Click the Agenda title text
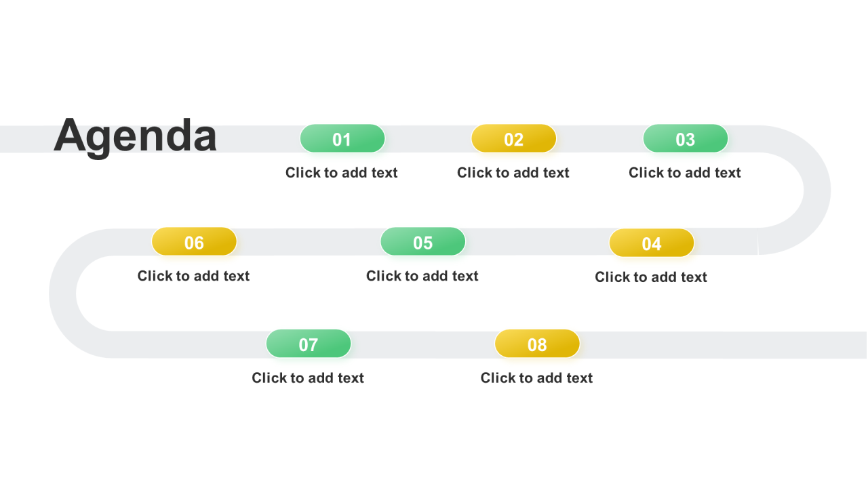Image resolution: width=868 pixels, height=488 pixels. pos(135,136)
